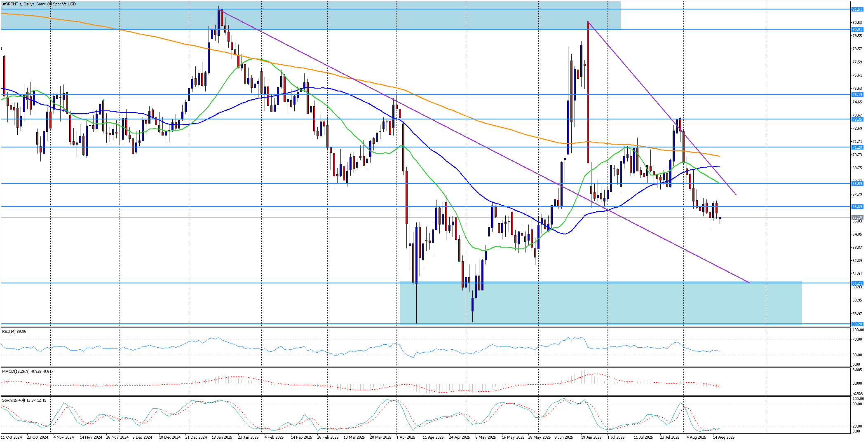The height and width of the screenshot is (442, 868).
Task: Click the 76.61 price axis label
Action: click(857, 75)
